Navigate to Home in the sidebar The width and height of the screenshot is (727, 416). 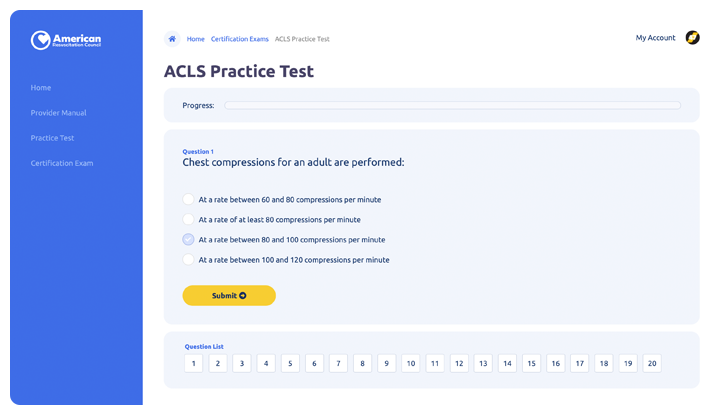click(41, 88)
